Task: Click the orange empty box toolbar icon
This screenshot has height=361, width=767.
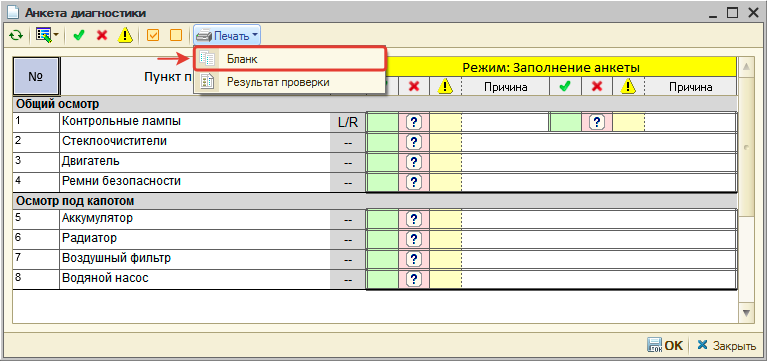Action: pyautogui.click(x=176, y=36)
